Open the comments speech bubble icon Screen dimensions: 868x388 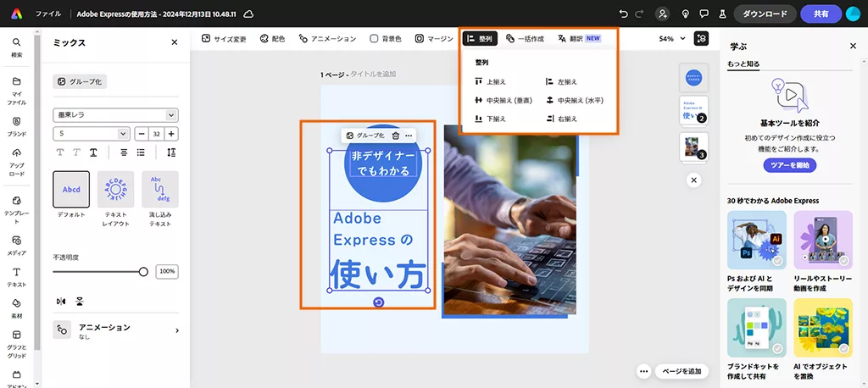click(704, 14)
